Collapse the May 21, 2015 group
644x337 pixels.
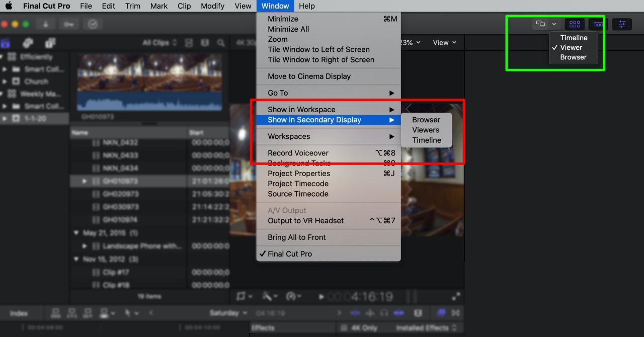(x=76, y=233)
